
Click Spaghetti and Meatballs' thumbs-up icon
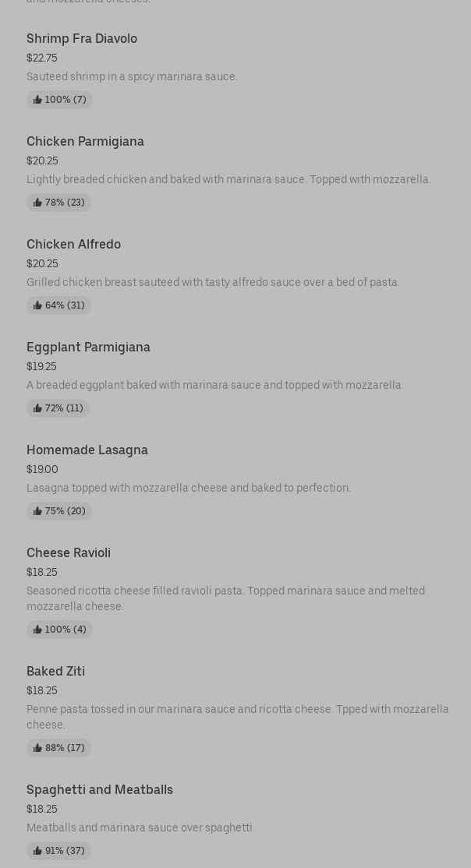click(37, 851)
